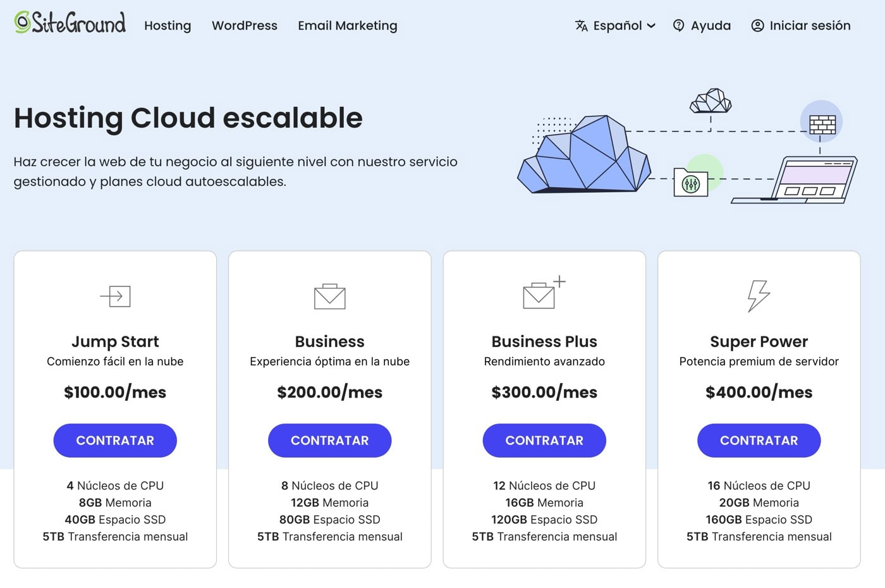This screenshot has width=885, height=588.
Task: Click '16GB Memoria' text
Action: point(544,503)
